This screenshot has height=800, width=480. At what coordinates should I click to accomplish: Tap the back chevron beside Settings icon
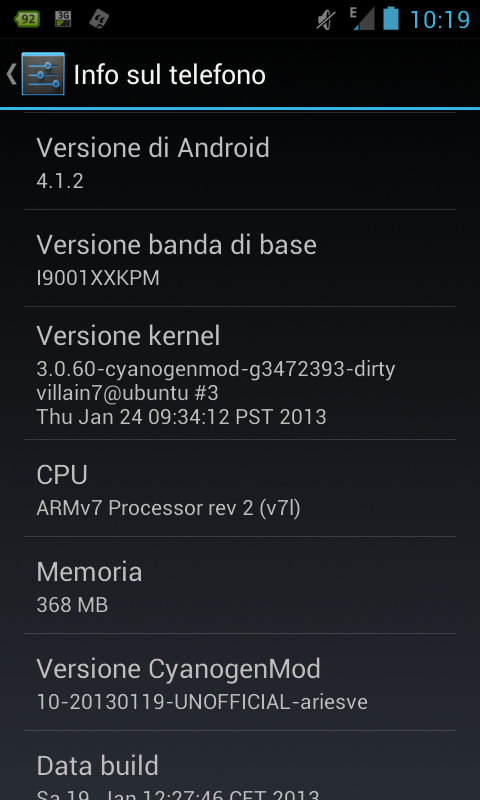pos(11,74)
